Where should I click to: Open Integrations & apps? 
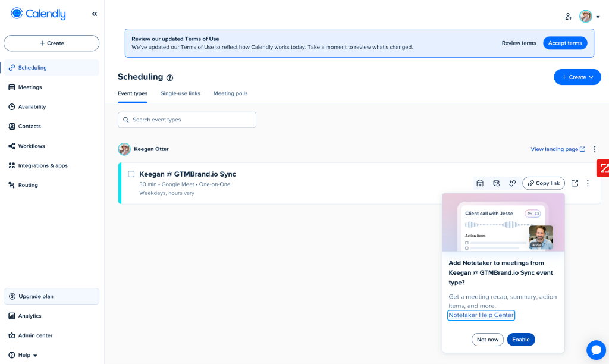tap(51, 165)
